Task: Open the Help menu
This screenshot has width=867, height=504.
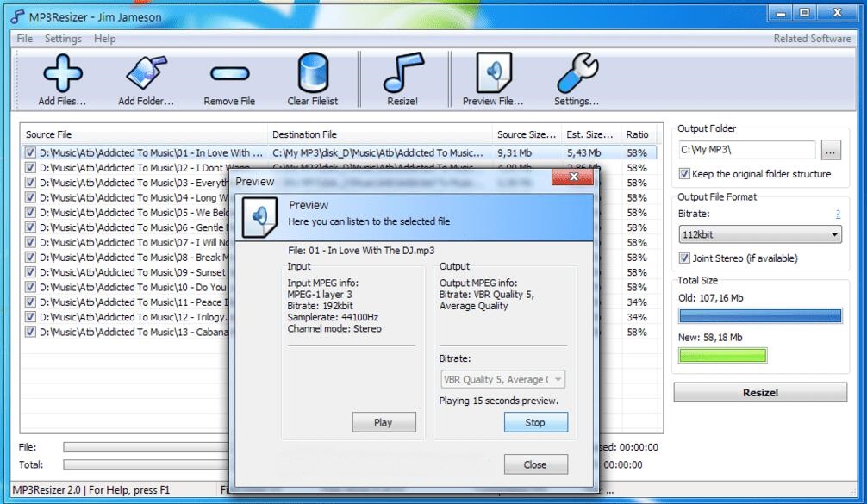Action: 104,39
